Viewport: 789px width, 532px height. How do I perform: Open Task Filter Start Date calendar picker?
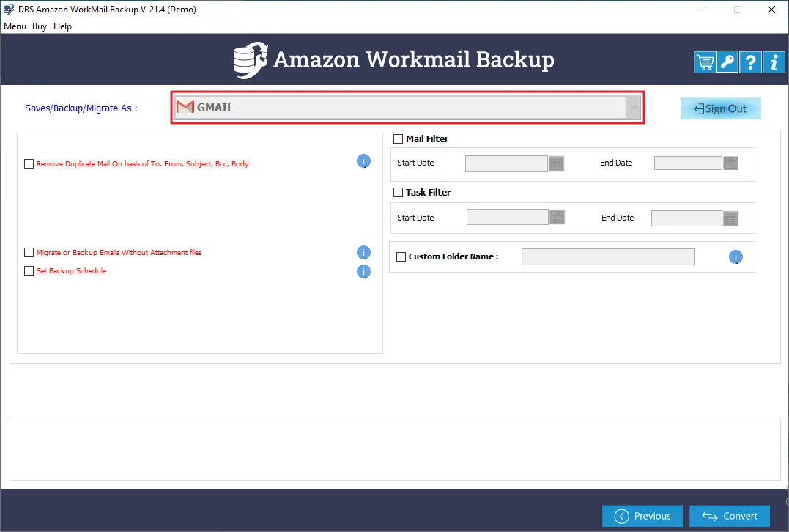[557, 217]
